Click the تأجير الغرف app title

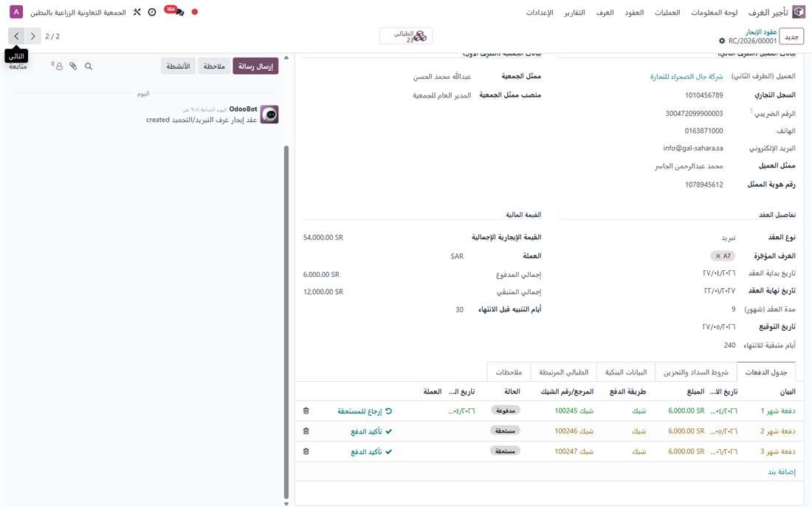(x=768, y=13)
